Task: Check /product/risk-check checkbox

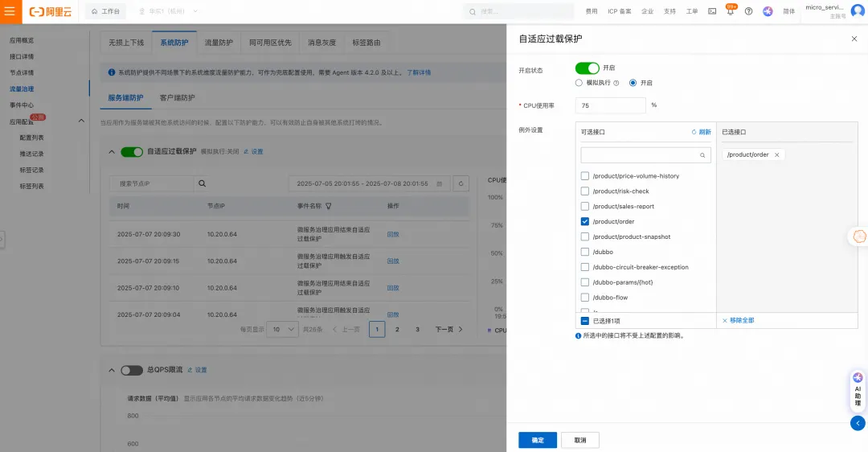Action: (584, 191)
